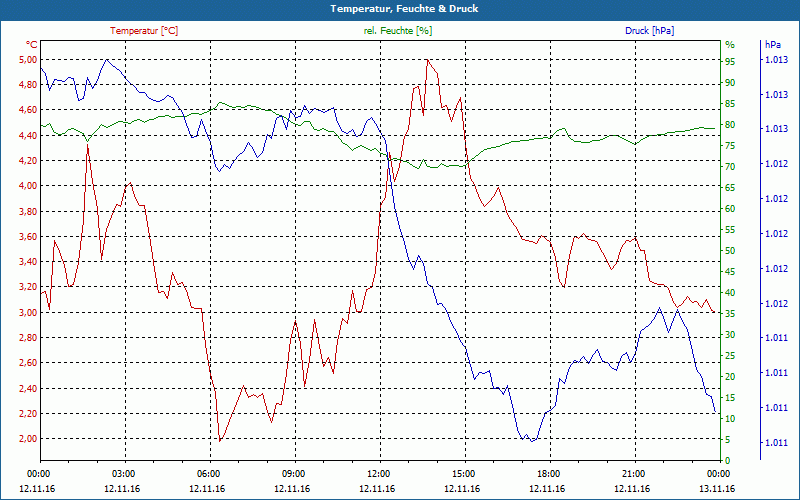The image size is (800, 500).
Task: Click the "70" humidity axis value
Action: pos(730,167)
